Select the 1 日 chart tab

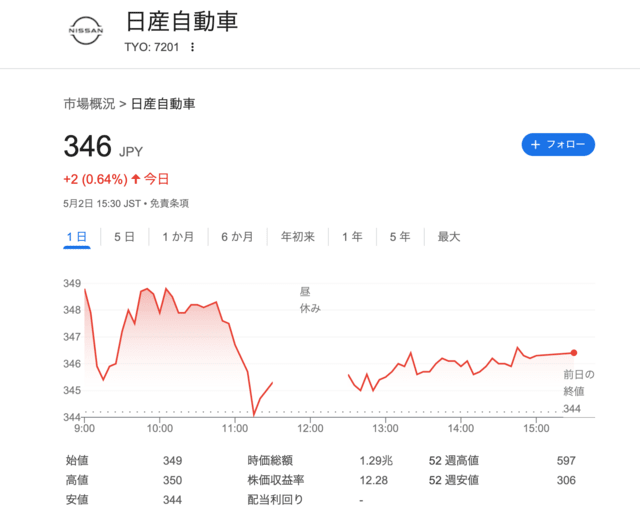77,237
